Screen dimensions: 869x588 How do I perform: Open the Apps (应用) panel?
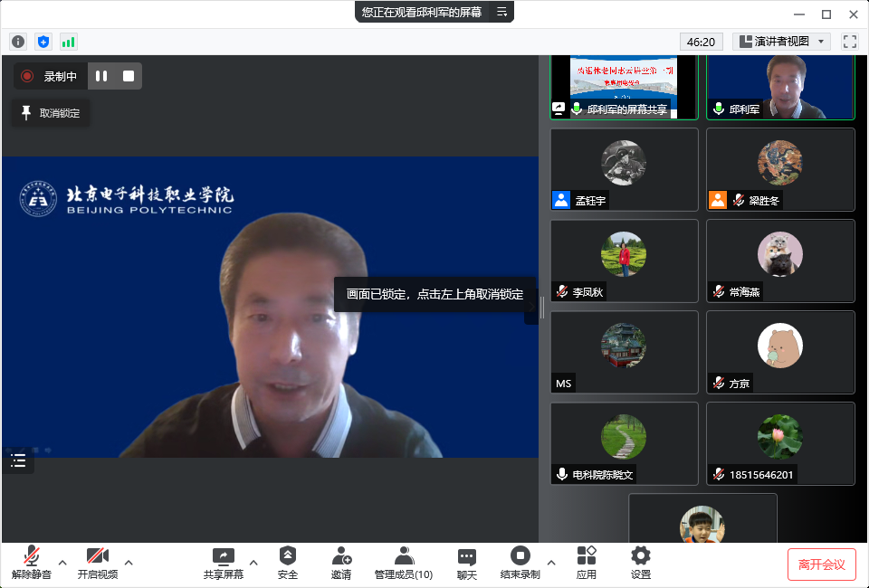(587, 563)
